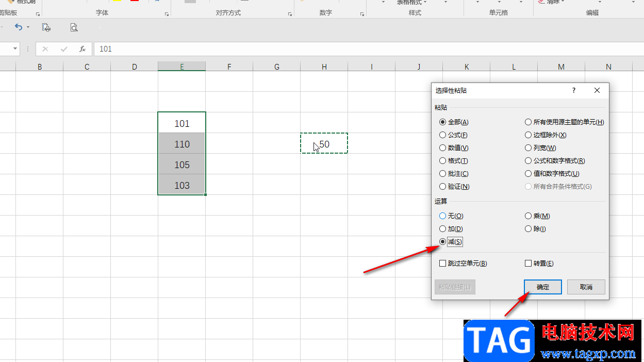Select column M header

pyautogui.click(x=562, y=67)
